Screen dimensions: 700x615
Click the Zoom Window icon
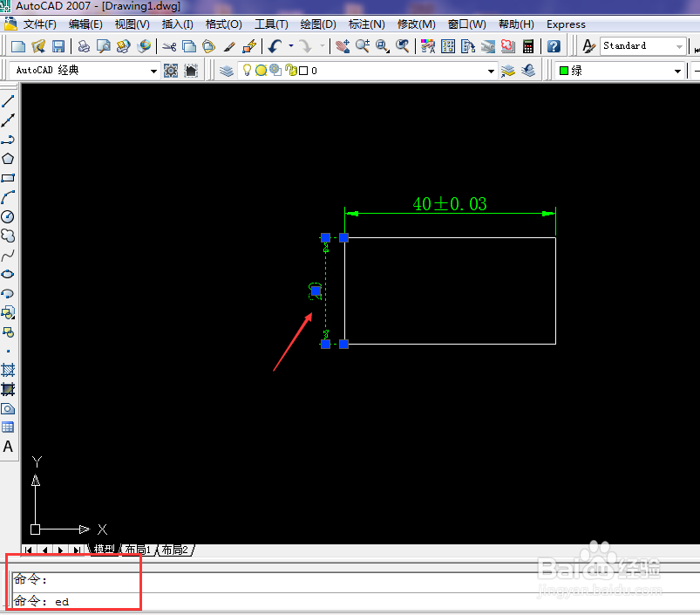(x=383, y=46)
